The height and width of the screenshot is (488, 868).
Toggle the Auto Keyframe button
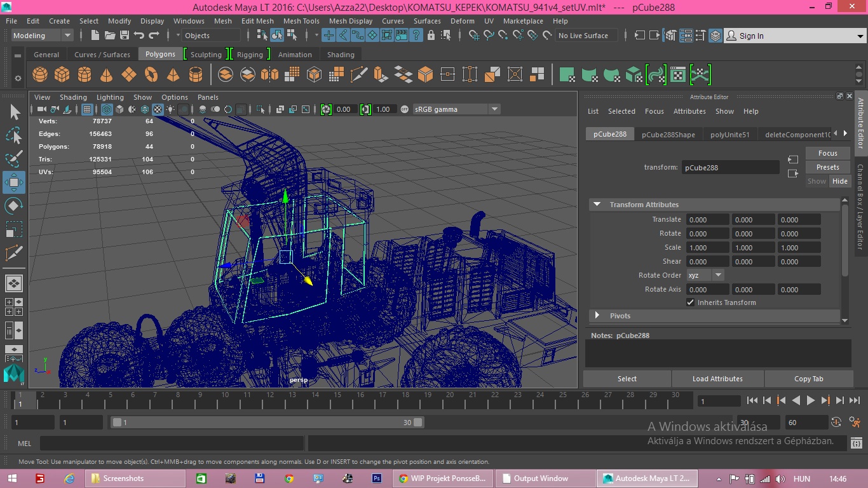(836, 422)
